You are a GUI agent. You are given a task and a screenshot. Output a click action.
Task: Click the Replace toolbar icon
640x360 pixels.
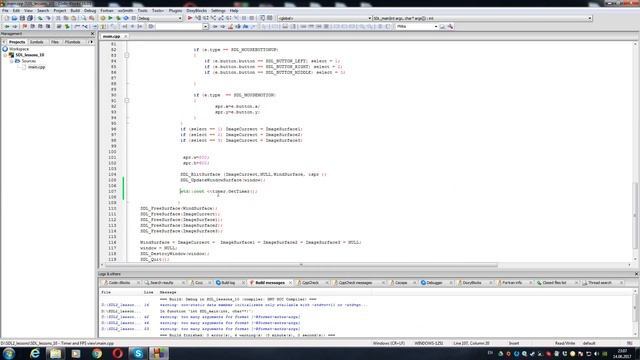(91, 18)
